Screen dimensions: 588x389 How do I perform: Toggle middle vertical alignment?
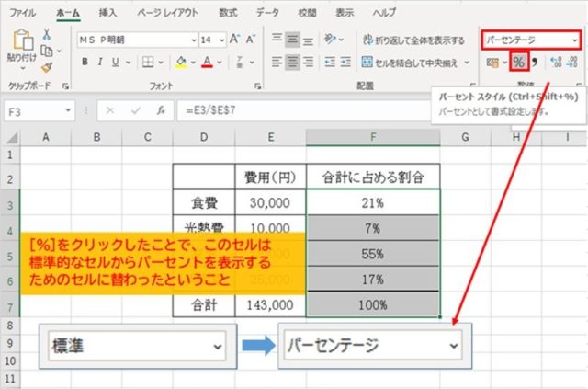292,39
